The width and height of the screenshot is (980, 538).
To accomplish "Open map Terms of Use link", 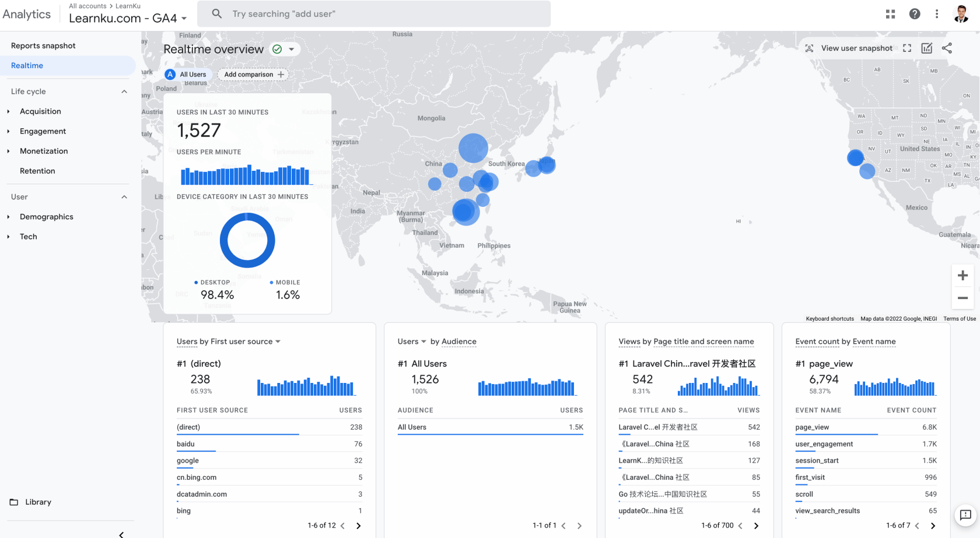I will click(960, 319).
